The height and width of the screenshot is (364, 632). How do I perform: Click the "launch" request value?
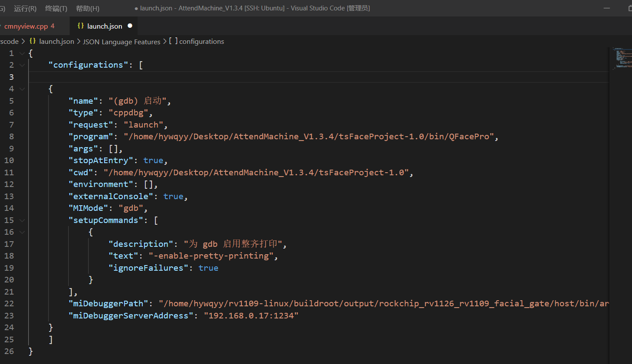[x=143, y=125]
